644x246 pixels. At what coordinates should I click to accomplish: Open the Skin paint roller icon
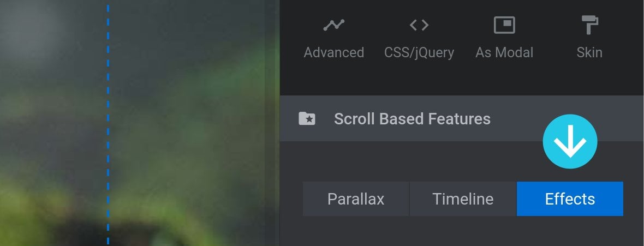(x=590, y=26)
